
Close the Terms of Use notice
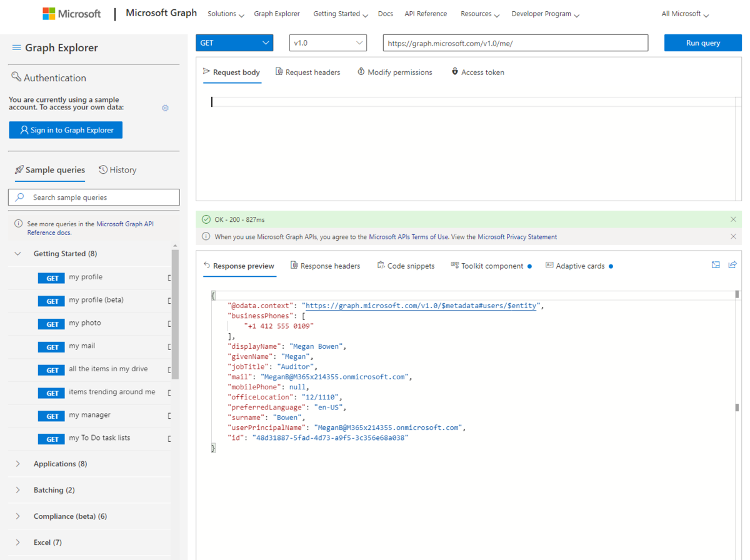[733, 237]
